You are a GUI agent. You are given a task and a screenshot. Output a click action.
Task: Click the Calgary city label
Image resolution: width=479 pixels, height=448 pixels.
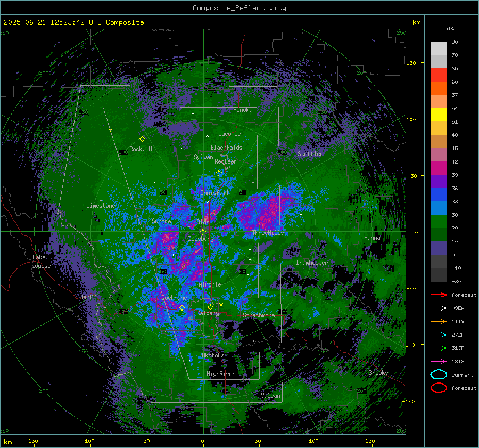(x=208, y=313)
